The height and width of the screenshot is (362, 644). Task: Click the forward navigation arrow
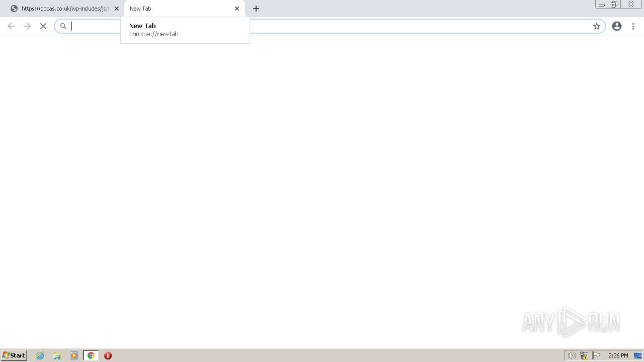(27, 26)
